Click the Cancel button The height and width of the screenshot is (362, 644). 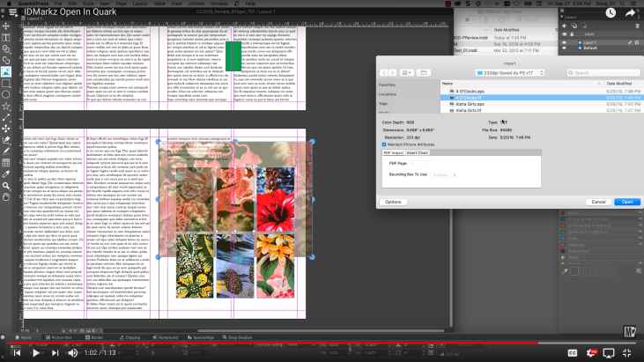598,202
